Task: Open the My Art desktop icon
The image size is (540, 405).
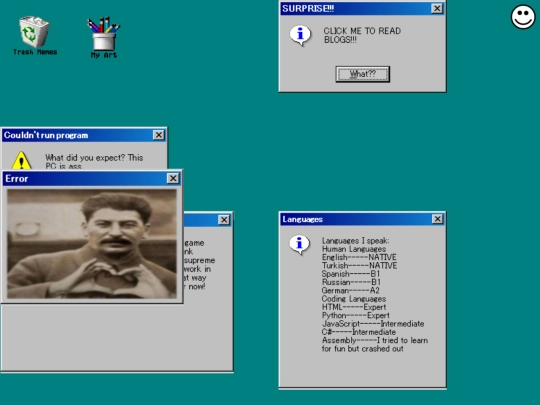Action: click(x=104, y=38)
